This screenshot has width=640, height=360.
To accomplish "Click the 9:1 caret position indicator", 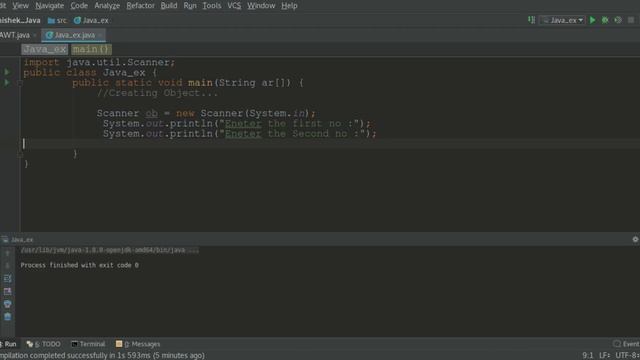I will pos(587,356).
